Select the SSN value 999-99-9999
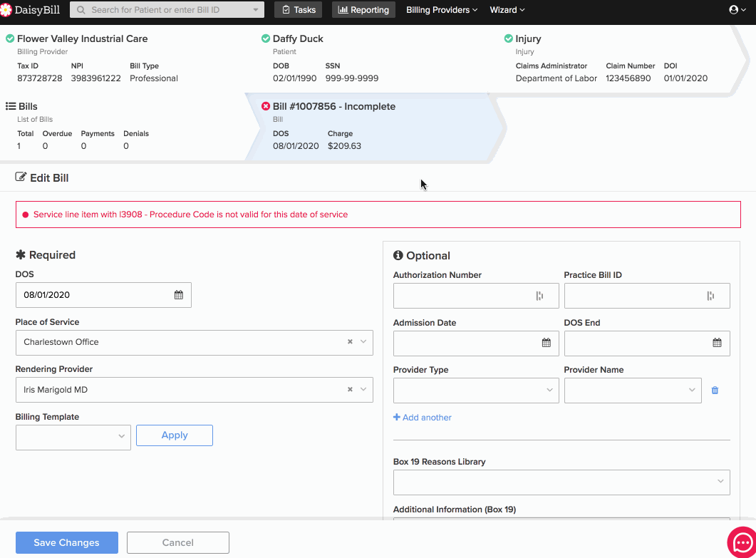This screenshot has width=756, height=558. point(352,78)
